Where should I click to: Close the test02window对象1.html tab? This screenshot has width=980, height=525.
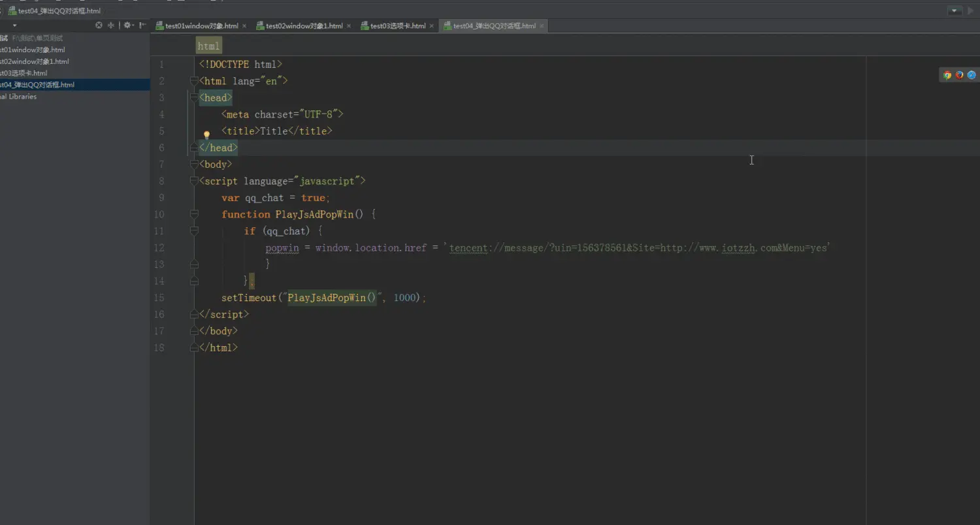click(349, 26)
